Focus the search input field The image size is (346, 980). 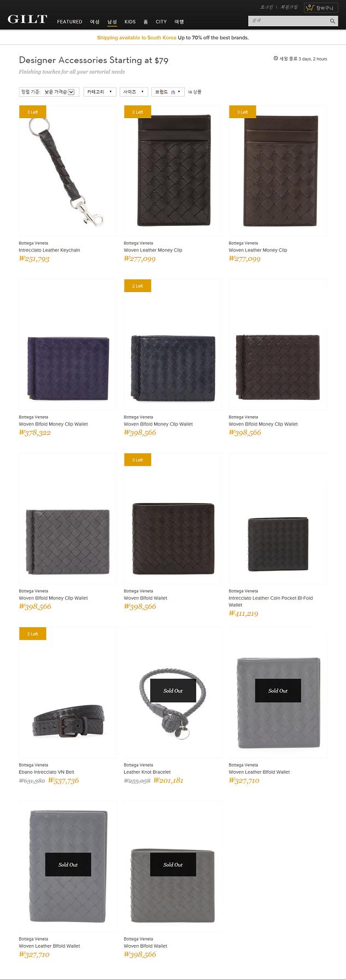pyautogui.click(x=288, y=21)
